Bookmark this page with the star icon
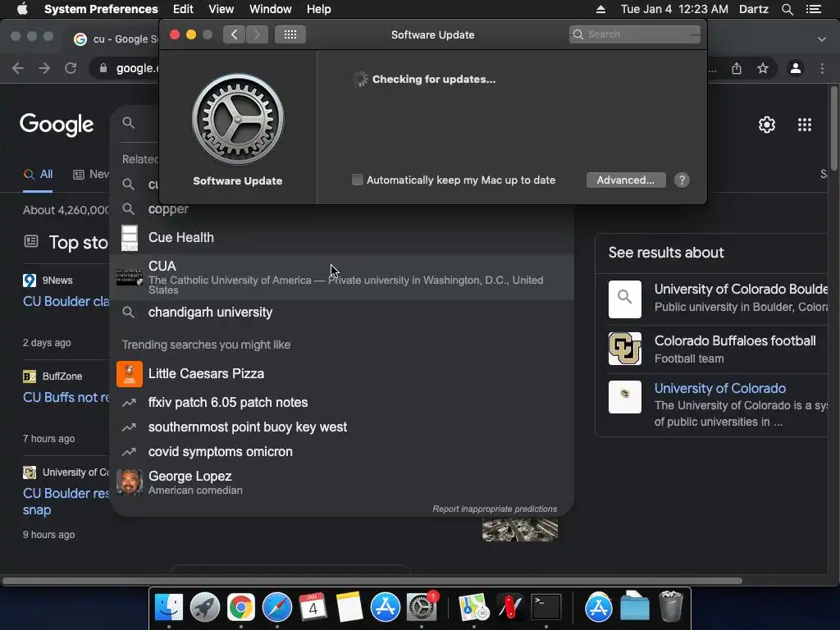The image size is (840, 630). (763, 68)
